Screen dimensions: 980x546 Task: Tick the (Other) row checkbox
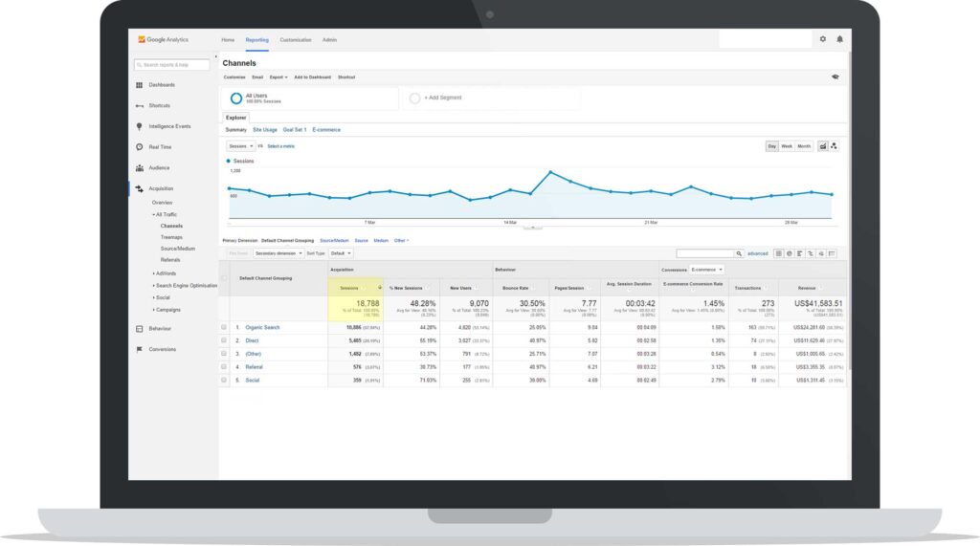coord(224,354)
